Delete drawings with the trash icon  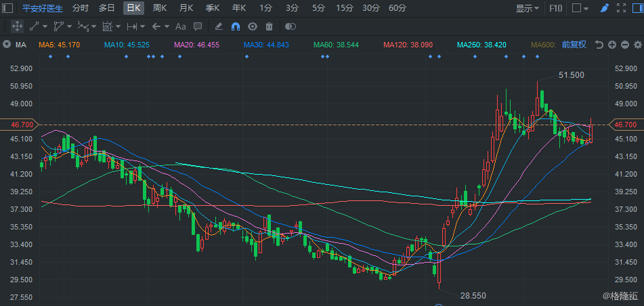269,26
